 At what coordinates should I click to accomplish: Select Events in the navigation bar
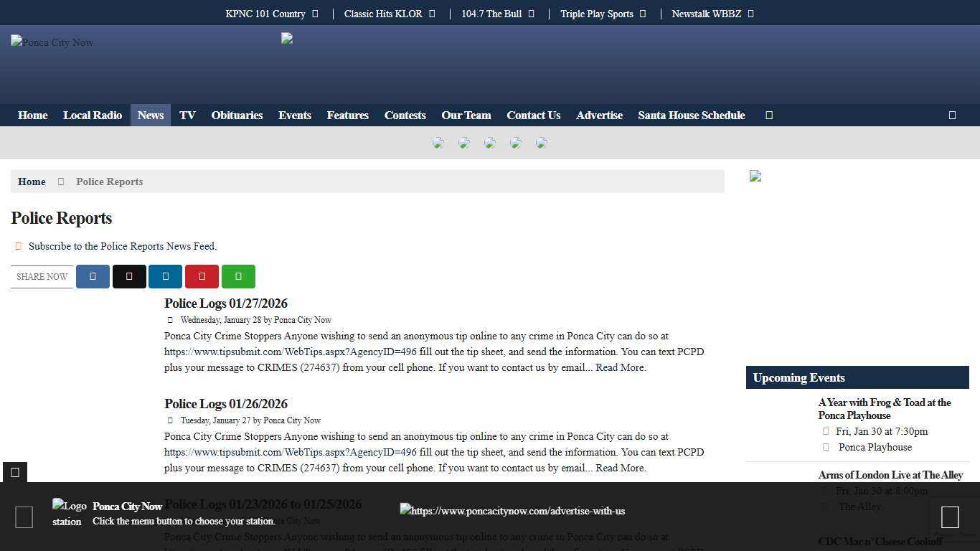pyautogui.click(x=295, y=115)
